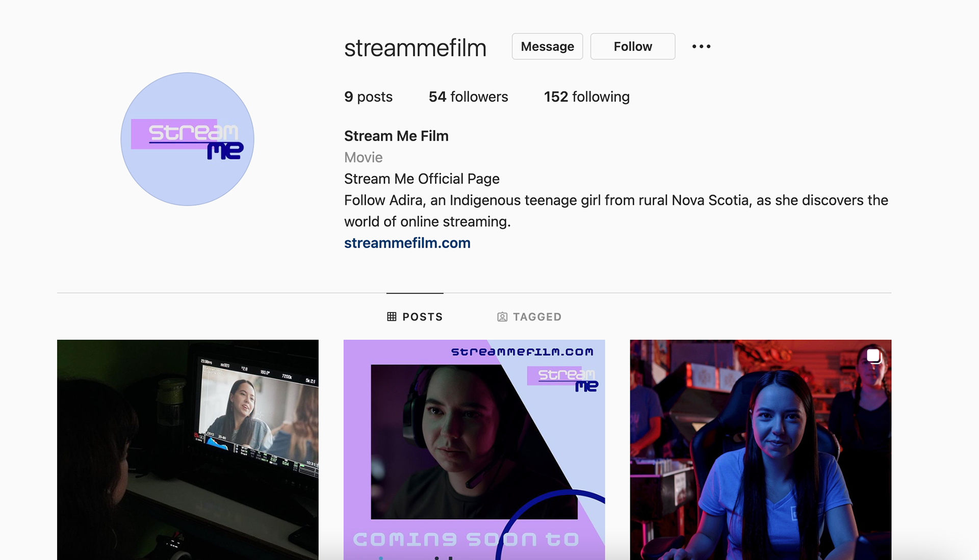Open the three-dot more options menu

pyautogui.click(x=701, y=46)
